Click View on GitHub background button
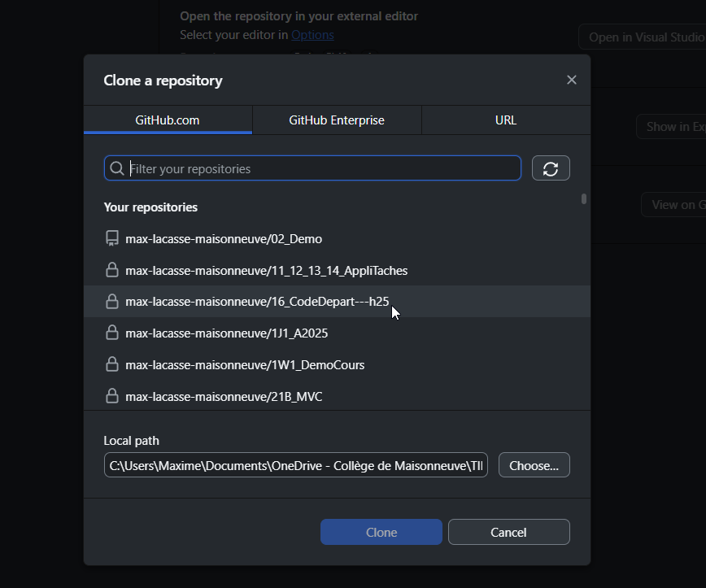Image resolution: width=706 pixels, height=588 pixels. tap(673, 205)
